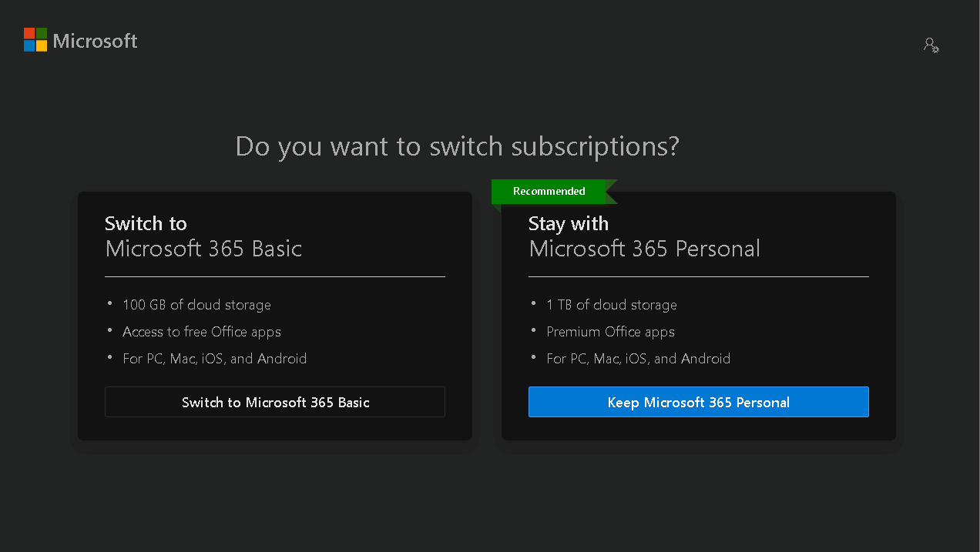Click the Microsoft logo
This screenshot has width=980, height=552.
pyautogui.click(x=81, y=40)
